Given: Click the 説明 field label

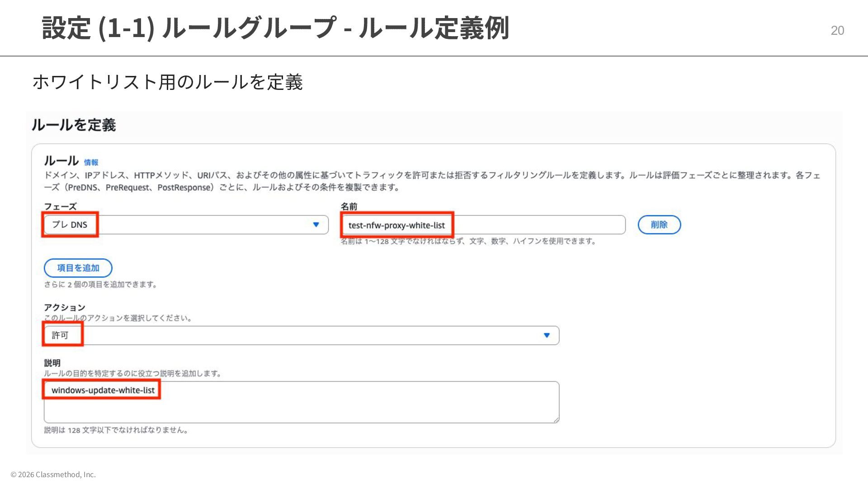Looking at the screenshot, I should point(52,363).
